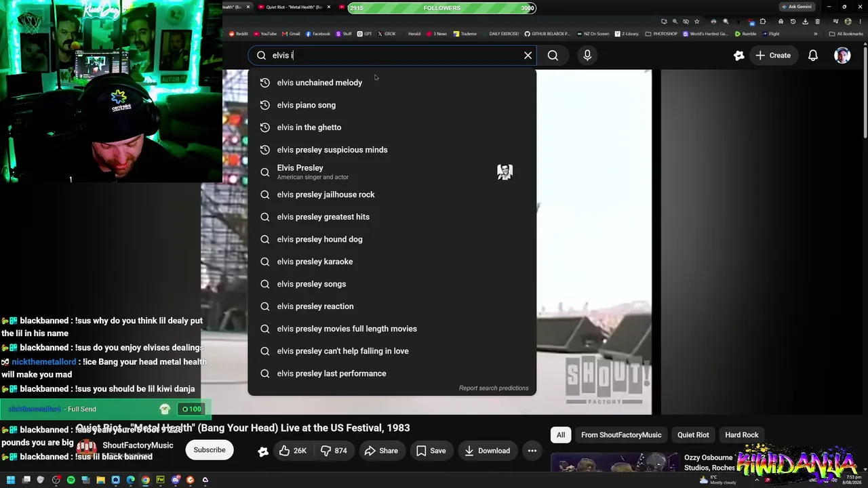Viewport: 868px width, 488px height.
Task: Open the Trademe bookmark
Action: pos(465,34)
